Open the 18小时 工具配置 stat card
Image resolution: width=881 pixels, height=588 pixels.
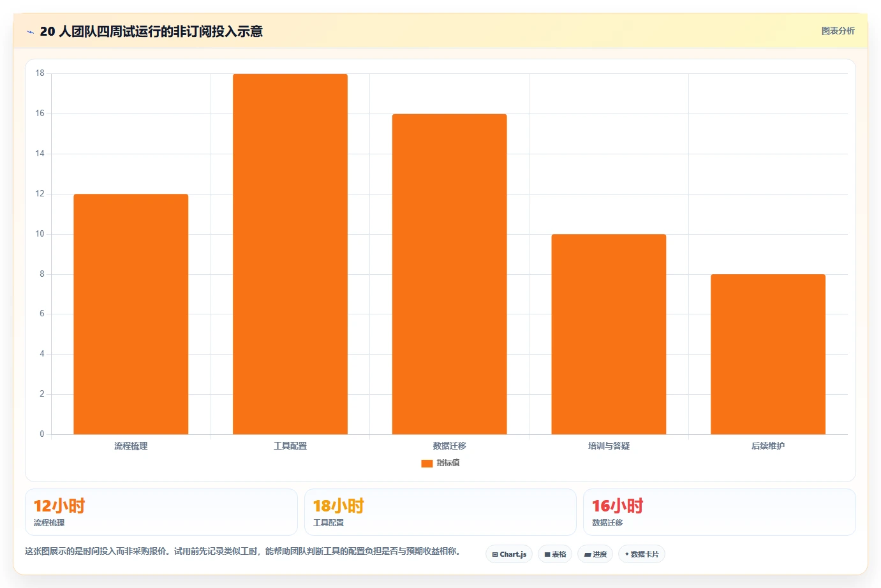click(x=440, y=512)
